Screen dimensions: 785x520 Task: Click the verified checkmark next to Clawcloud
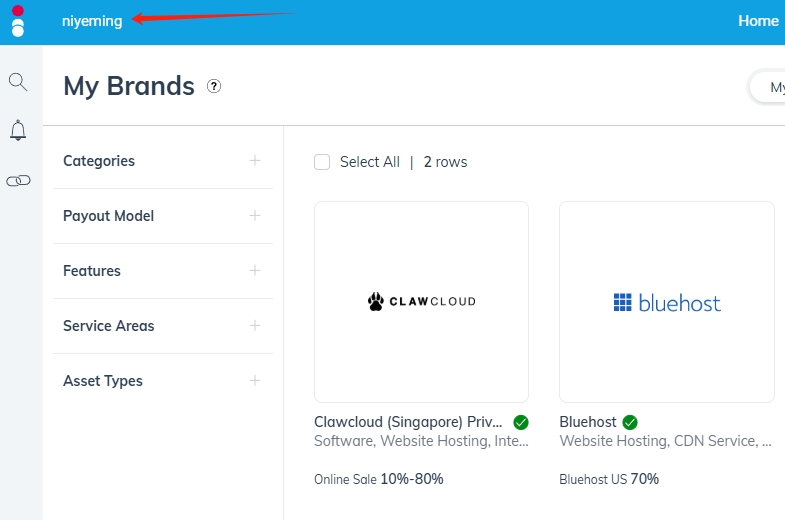[521, 422]
